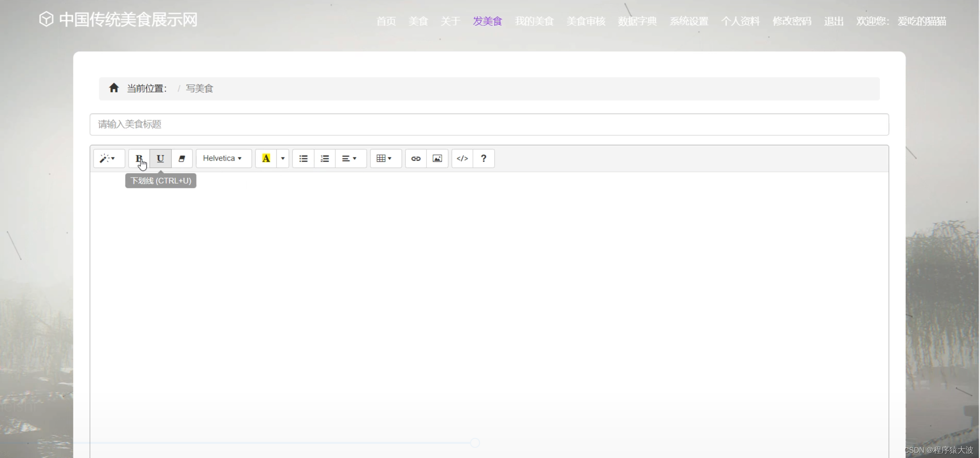Viewport: 980px width, 458px height.
Task: Clear text formatting with the eraser icon
Action: [182, 158]
